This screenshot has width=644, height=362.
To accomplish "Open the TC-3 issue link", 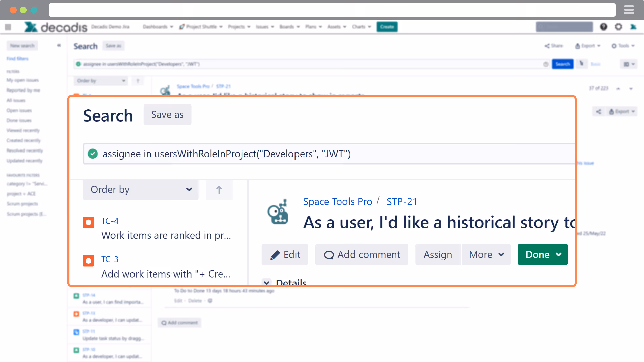I will (x=110, y=259).
